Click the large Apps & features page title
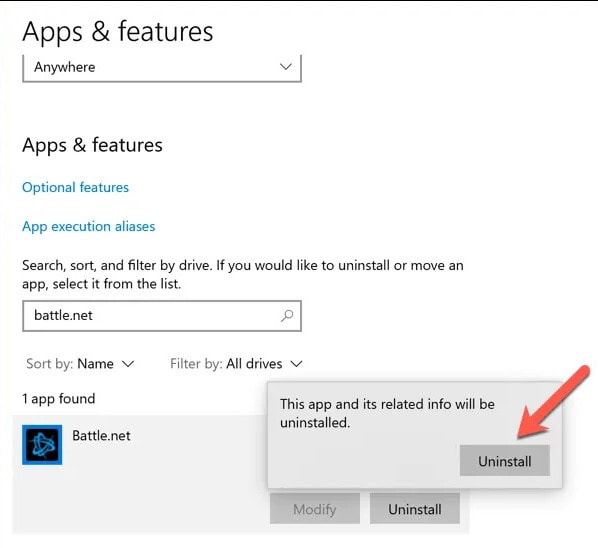This screenshot has height=548, width=598. (x=117, y=31)
